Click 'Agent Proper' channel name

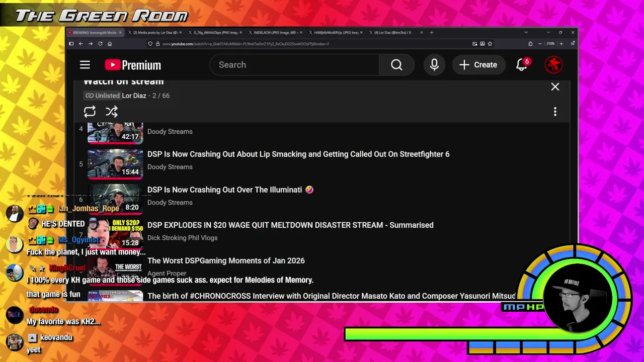coord(167,273)
